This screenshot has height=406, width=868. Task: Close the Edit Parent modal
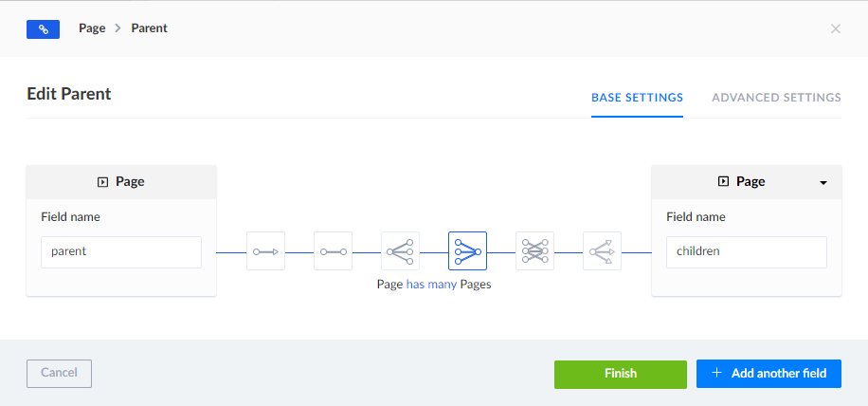pos(835,28)
